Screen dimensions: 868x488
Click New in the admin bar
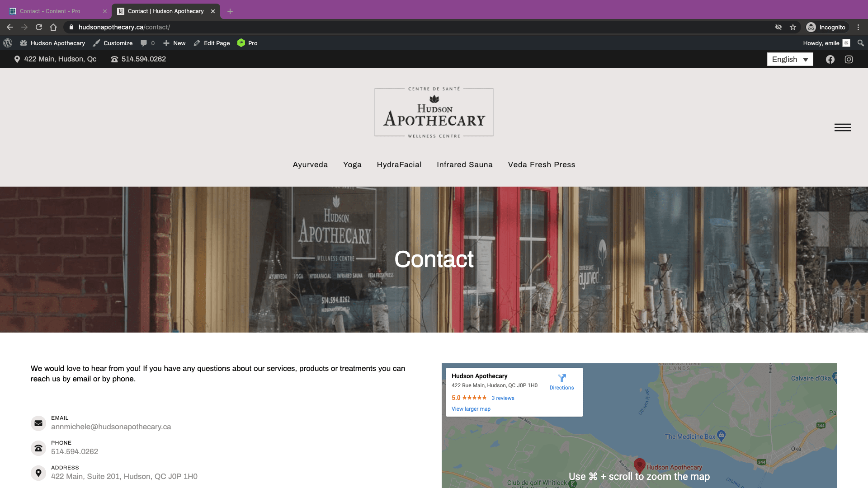174,43
